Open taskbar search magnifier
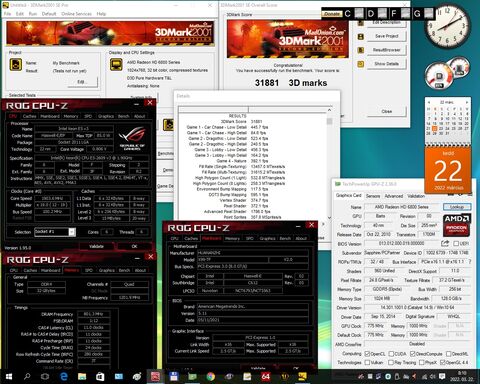 coord(27,377)
